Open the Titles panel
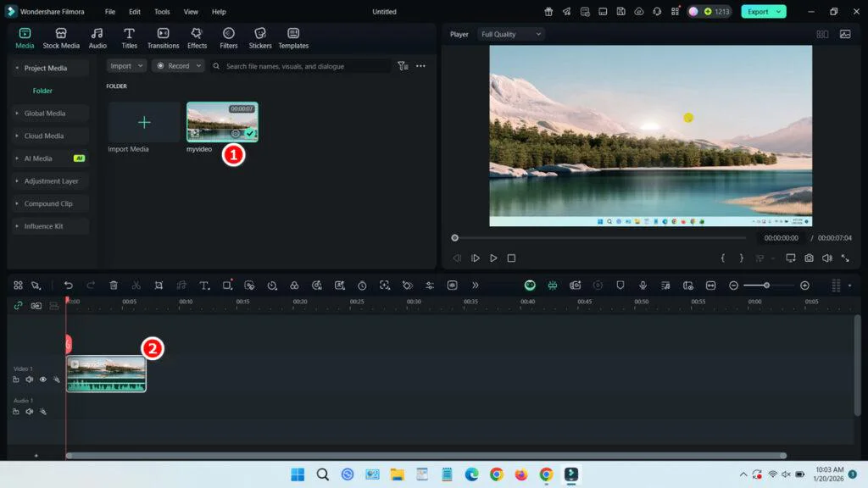The height and width of the screenshot is (488, 868). pyautogui.click(x=130, y=37)
